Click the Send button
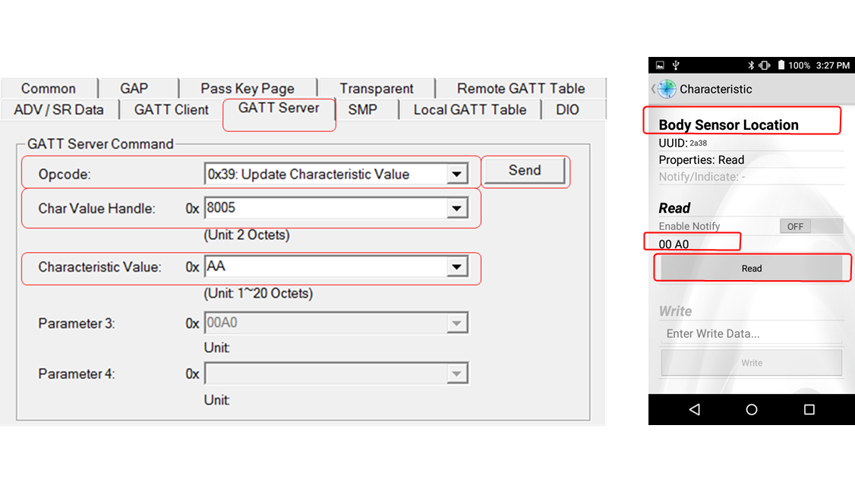 click(x=524, y=171)
